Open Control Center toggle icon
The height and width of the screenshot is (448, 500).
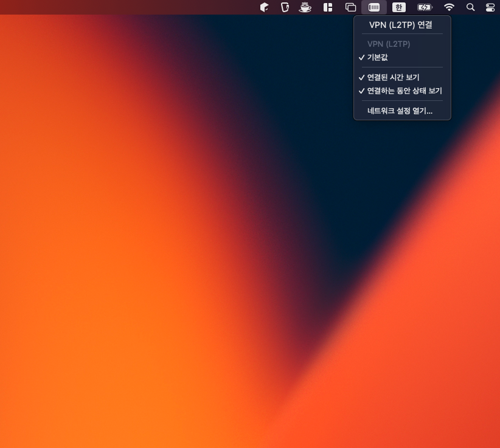[490, 7]
